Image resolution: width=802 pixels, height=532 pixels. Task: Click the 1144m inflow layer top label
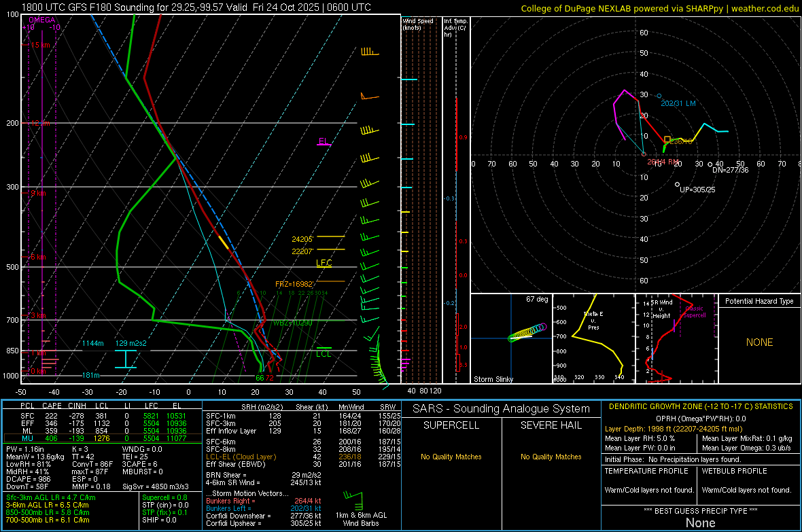pos(93,343)
